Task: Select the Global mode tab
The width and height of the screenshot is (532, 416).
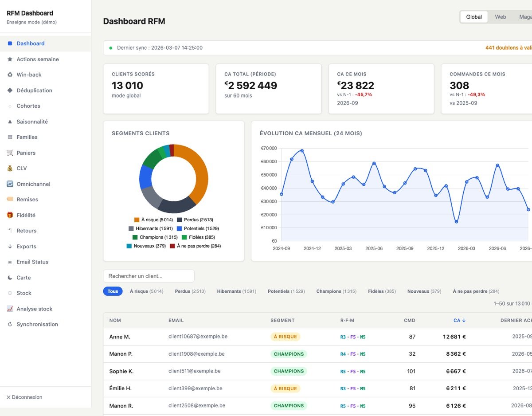Action: tap(474, 17)
